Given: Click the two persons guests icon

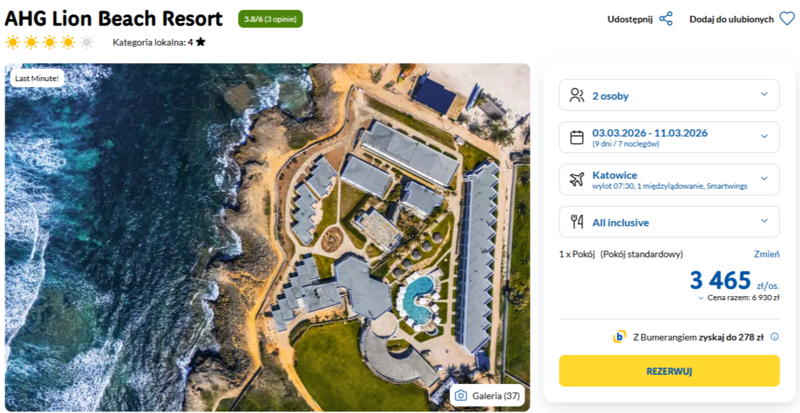Looking at the screenshot, I should [577, 96].
